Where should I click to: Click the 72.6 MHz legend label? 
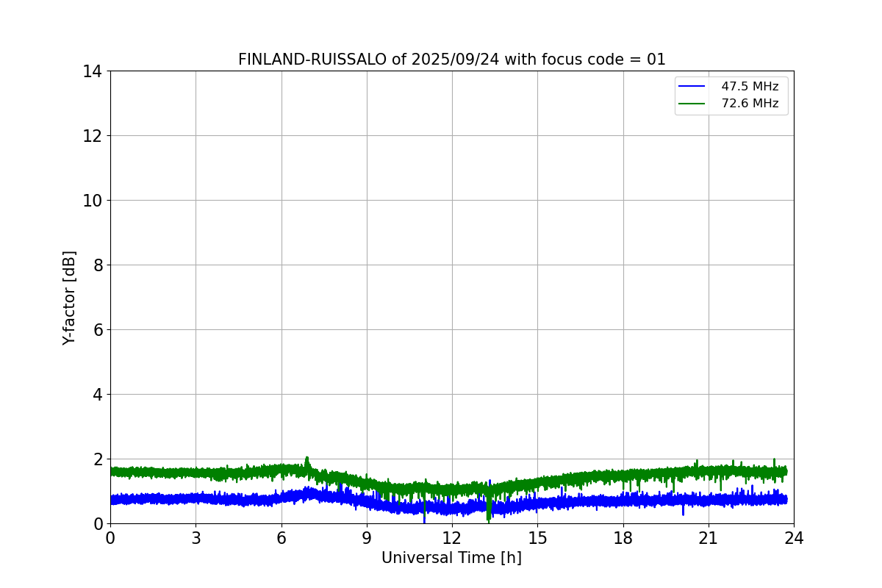click(x=750, y=104)
